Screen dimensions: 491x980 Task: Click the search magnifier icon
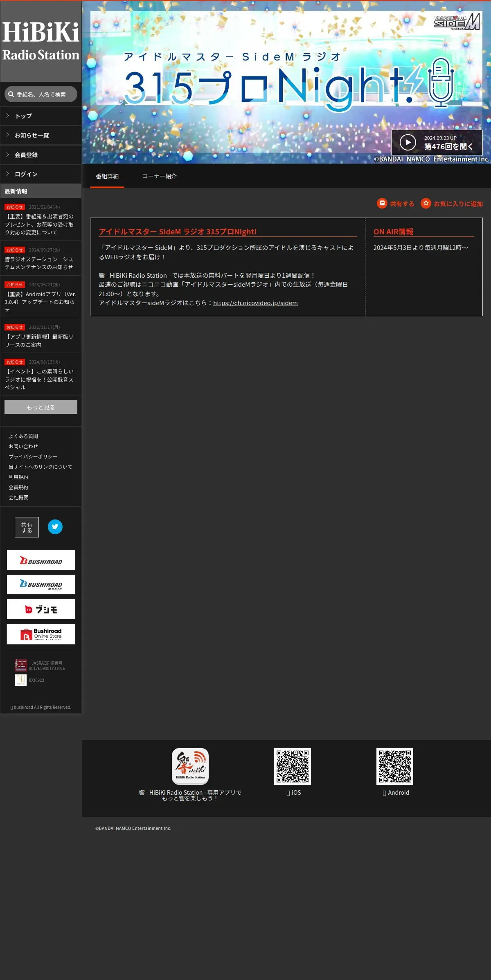pos(11,94)
